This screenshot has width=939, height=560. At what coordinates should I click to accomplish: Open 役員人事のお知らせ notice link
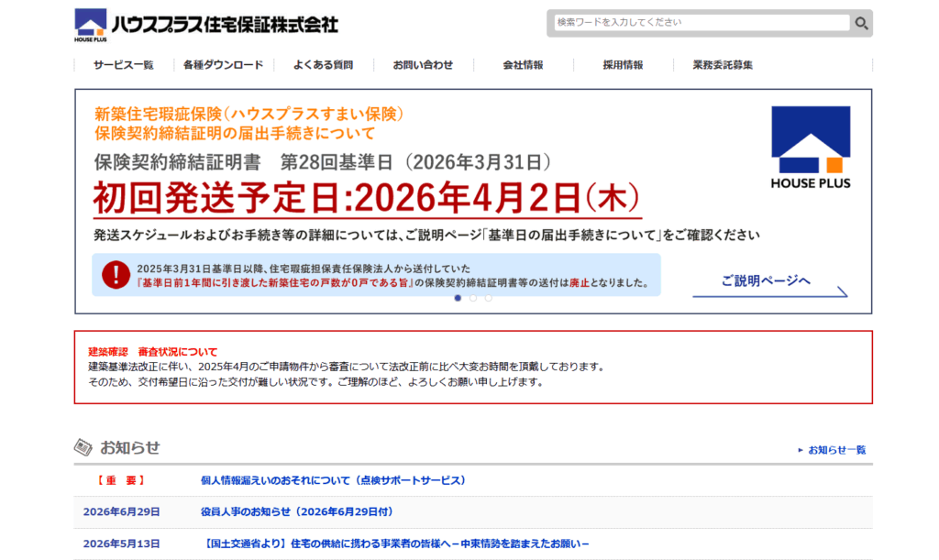tap(297, 512)
